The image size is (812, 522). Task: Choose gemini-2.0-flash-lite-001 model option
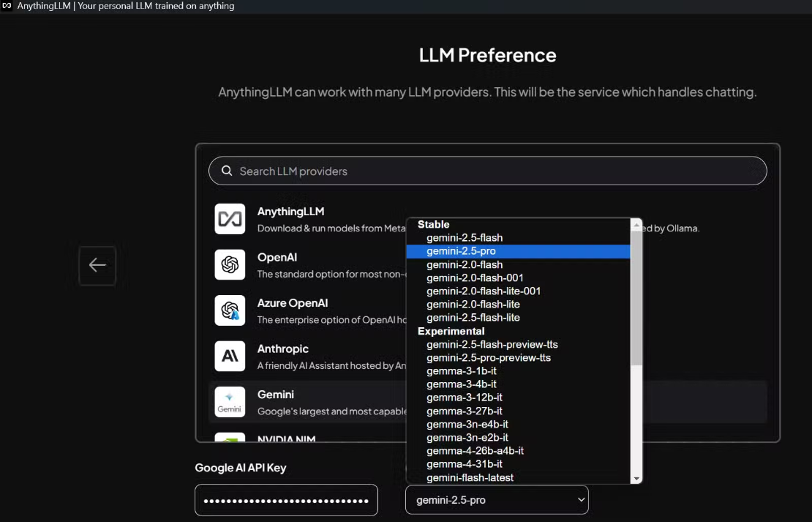519,291
